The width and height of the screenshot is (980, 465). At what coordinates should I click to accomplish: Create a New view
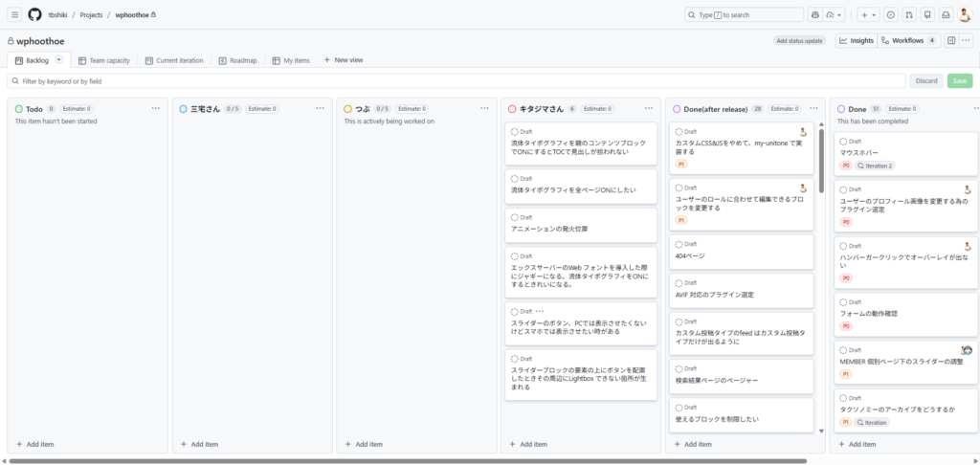tap(344, 60)
